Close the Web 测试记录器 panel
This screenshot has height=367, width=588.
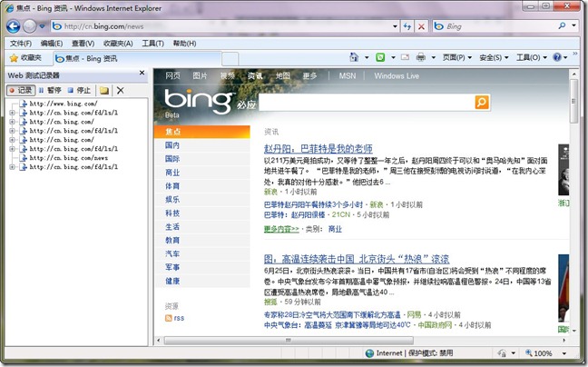click(142, 73)
